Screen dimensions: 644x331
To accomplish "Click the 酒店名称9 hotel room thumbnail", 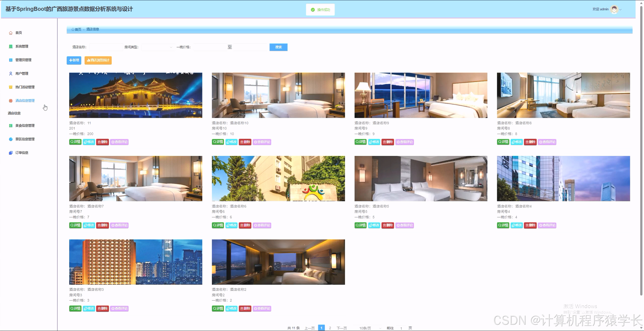I will [421, 95].
